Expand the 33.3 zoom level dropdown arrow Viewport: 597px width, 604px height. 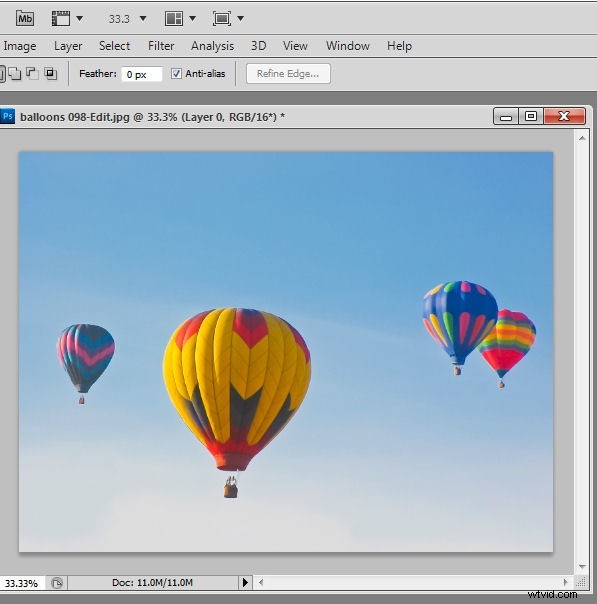pos(143,18)
